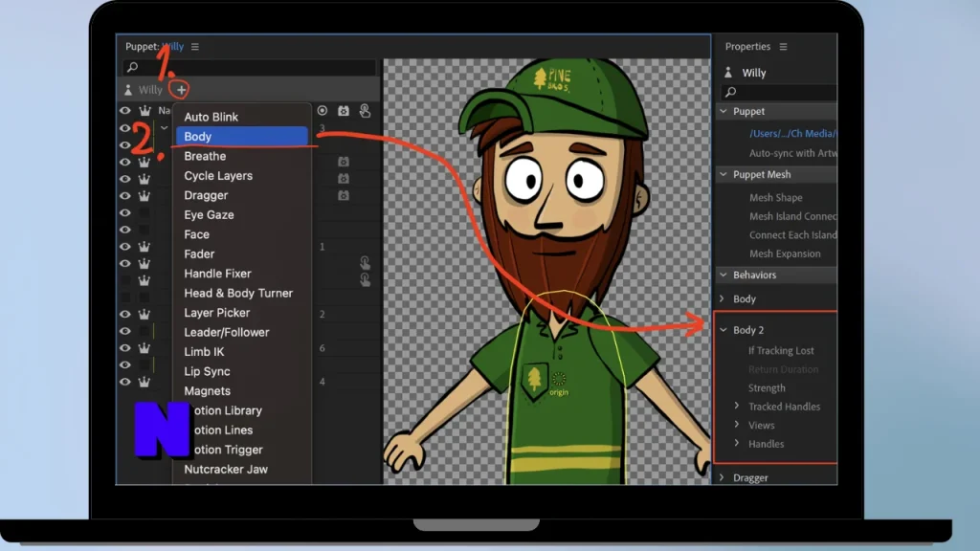Click the plus button beside Willy
Image resolution: width=980 pixels, height=551 pixels.
181,90
